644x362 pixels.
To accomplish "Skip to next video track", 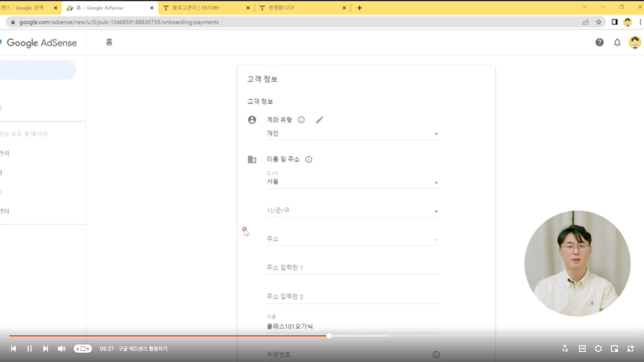I will 45,349.
